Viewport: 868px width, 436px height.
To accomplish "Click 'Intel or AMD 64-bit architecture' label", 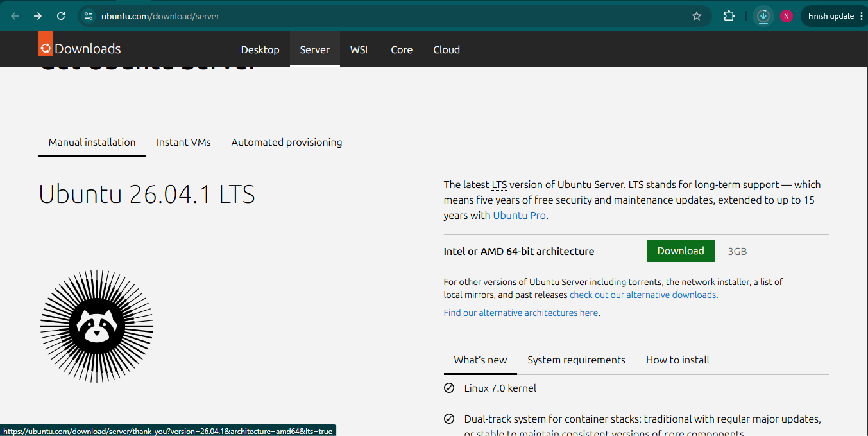I will (519, 251).
